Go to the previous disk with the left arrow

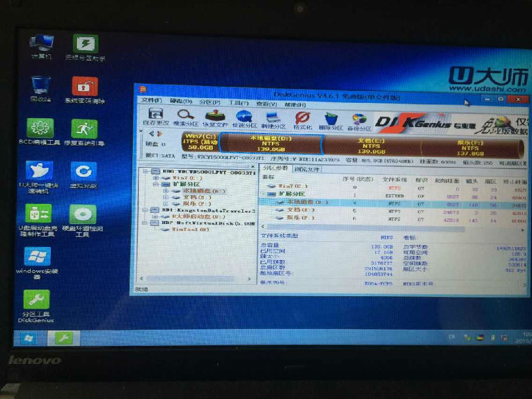(151, 134)
